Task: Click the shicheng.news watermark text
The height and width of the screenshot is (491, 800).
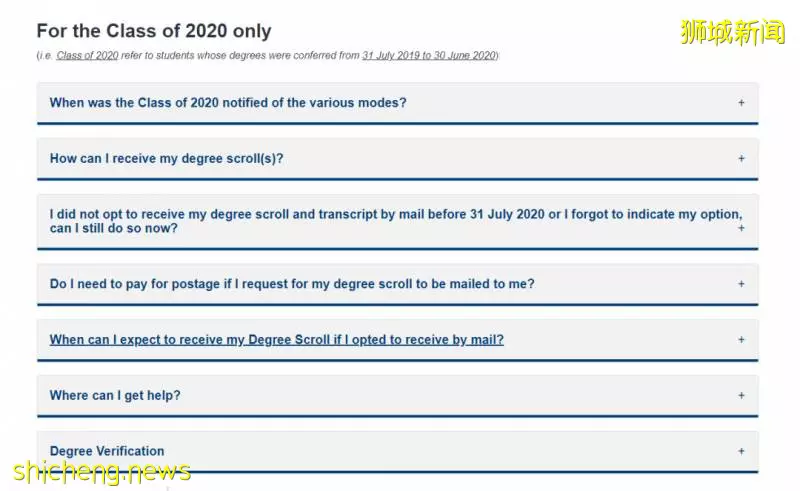Action: pyautogui.click(x=102, y=471)
